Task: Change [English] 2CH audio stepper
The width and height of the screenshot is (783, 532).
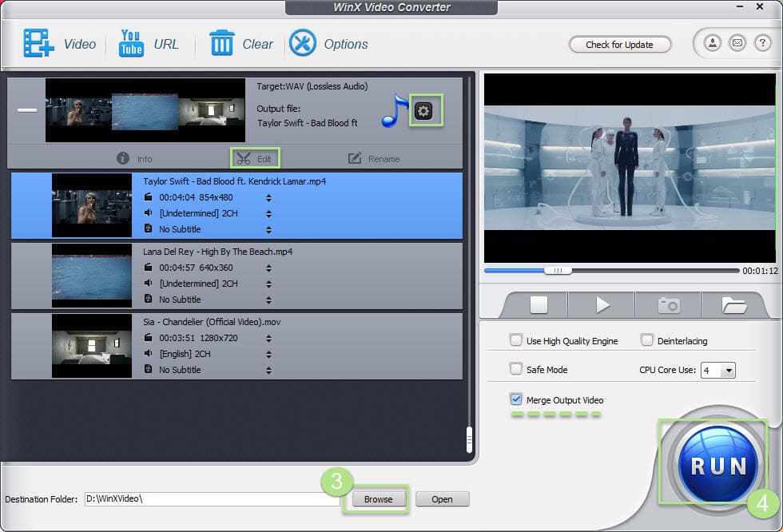Action: click(x=268, y=355)
